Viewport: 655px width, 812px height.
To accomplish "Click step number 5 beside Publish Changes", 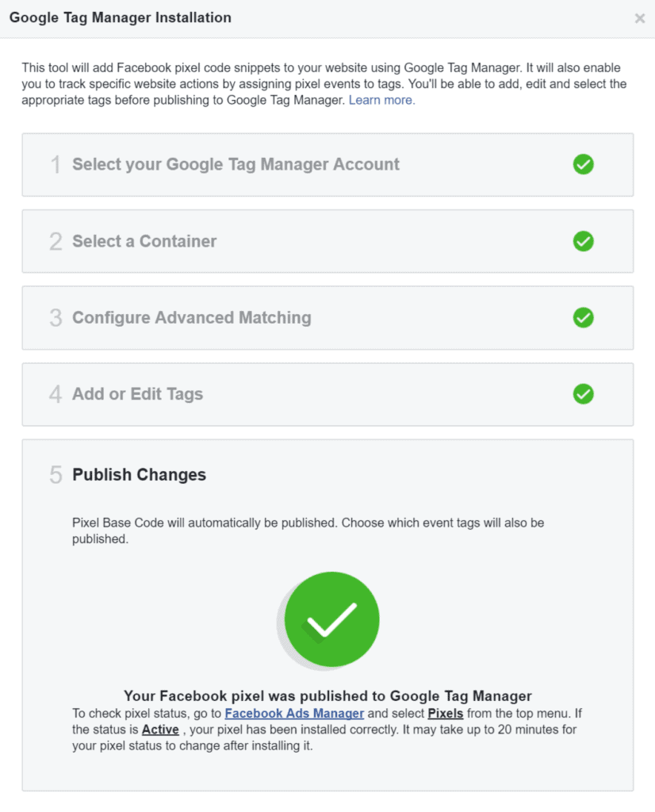I will tap(56, 475).
